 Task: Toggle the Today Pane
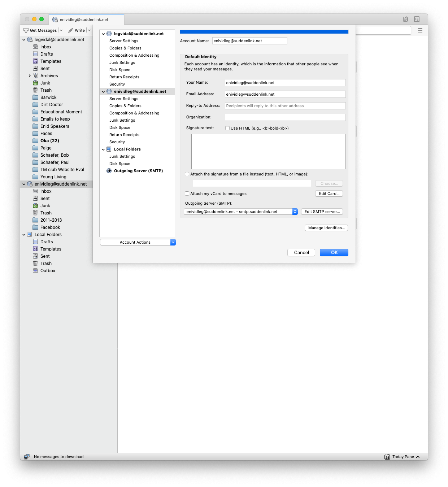(x=403, y=457)
